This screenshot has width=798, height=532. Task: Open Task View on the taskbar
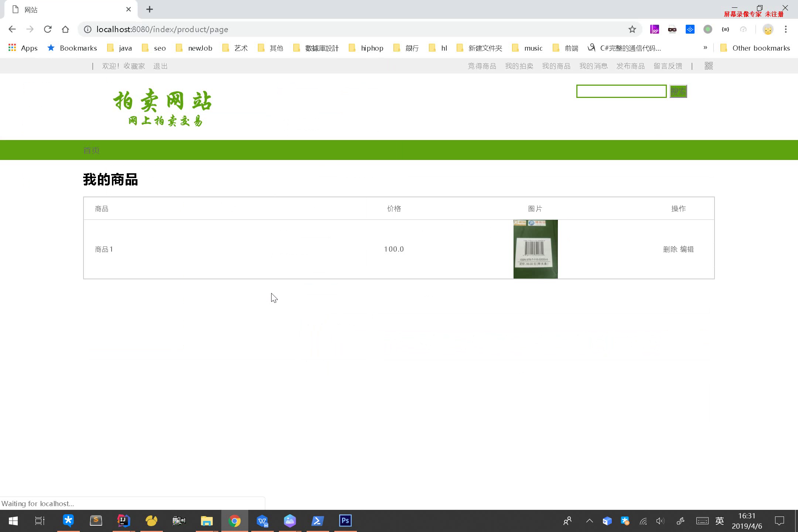[40, 521]
